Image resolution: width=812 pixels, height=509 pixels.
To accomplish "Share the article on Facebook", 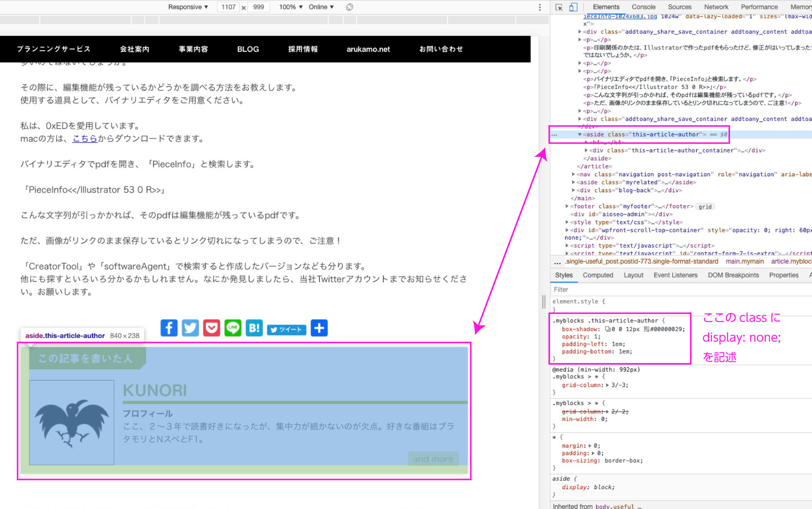I will coord(169,328).
